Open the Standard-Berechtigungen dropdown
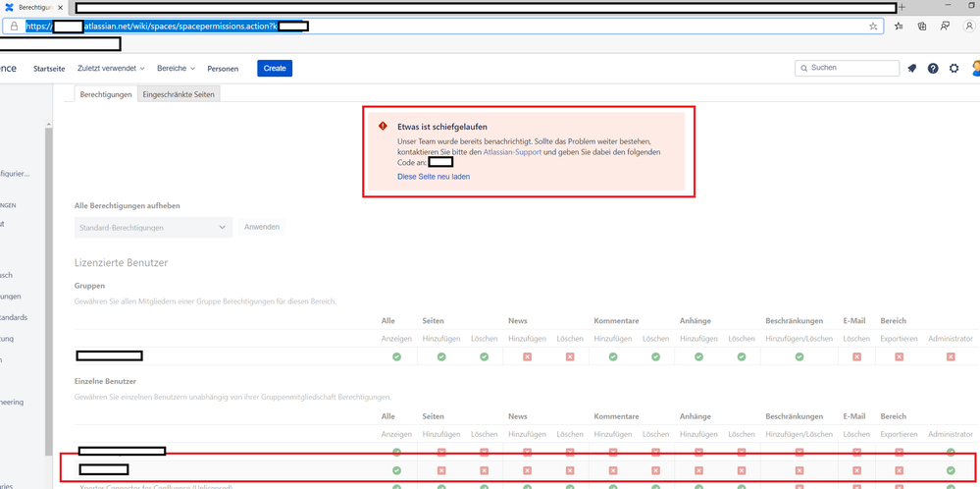 [x=153, y=228]
